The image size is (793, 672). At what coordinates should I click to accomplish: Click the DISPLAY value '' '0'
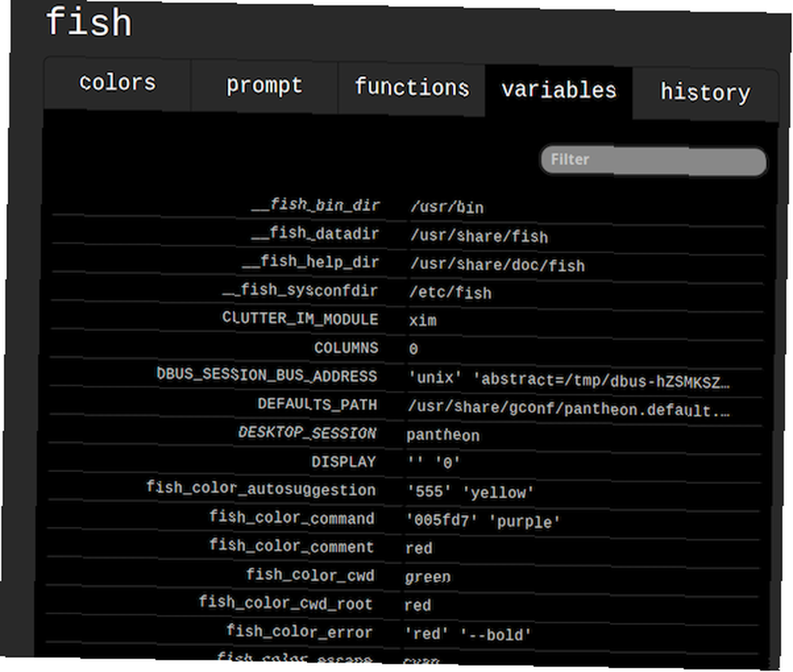click(x=434, y=463)
